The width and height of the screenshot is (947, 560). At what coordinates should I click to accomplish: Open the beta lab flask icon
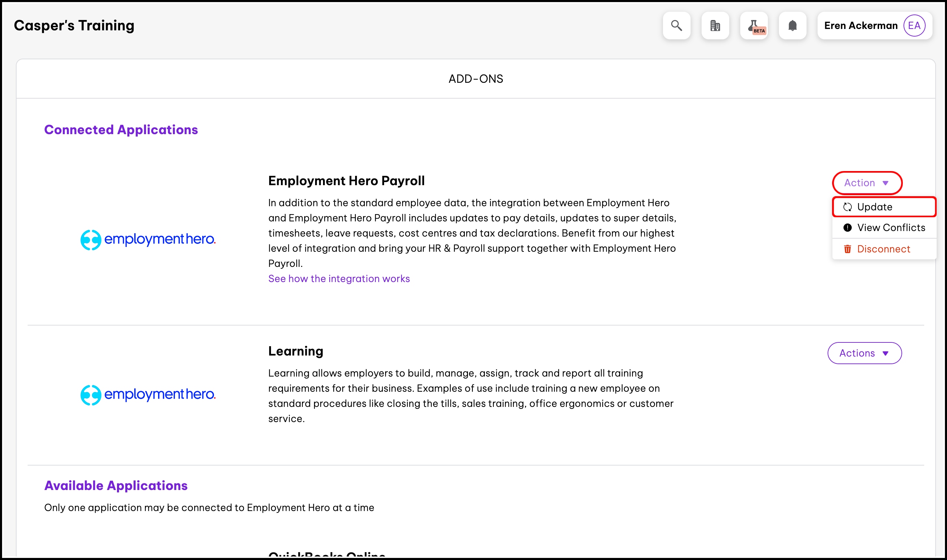tap(754, 26)
